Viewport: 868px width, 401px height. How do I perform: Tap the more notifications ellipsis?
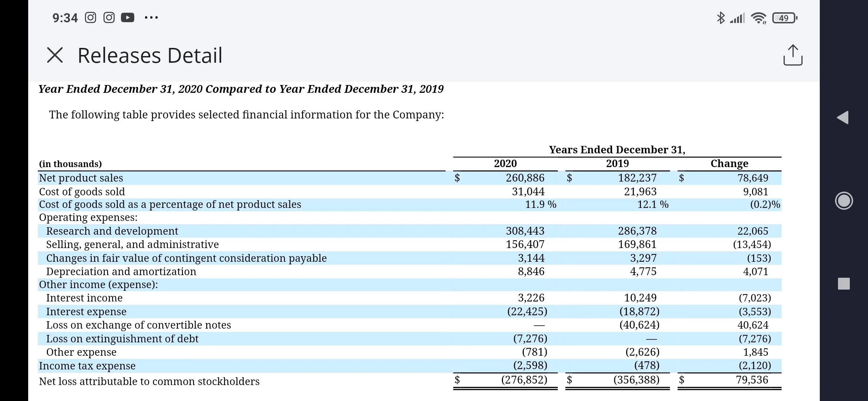click(x=151, y=17)
